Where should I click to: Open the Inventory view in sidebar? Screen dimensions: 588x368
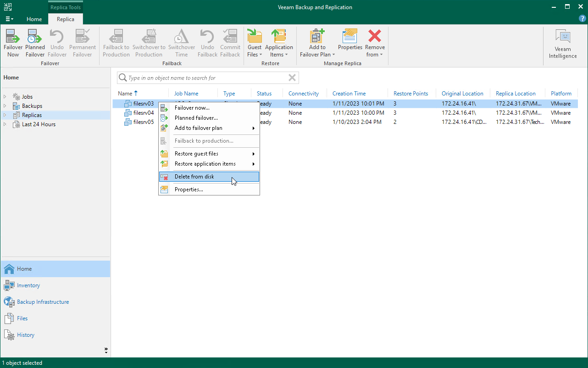[x=55, y=285]
